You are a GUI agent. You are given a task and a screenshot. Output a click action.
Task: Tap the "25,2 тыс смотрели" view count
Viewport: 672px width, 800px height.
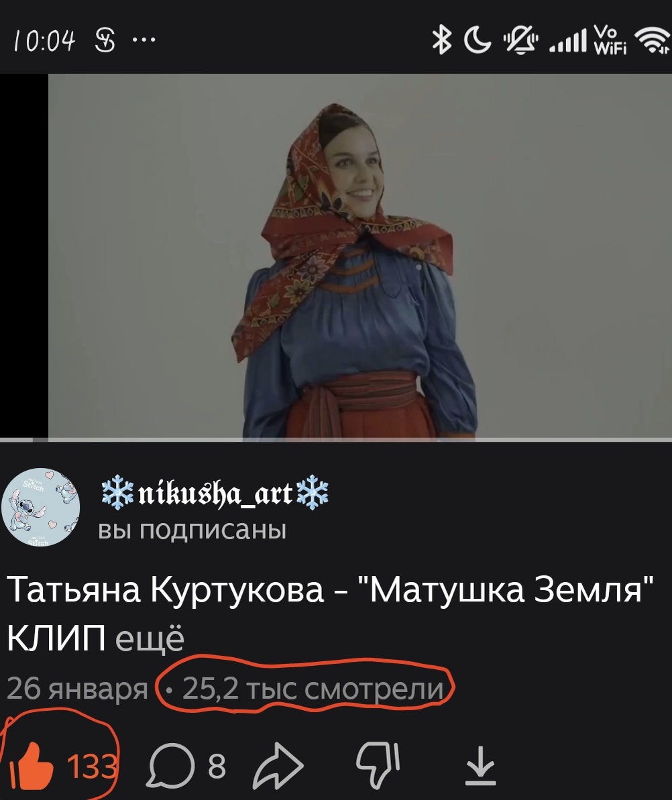click(x=313, y=688)
